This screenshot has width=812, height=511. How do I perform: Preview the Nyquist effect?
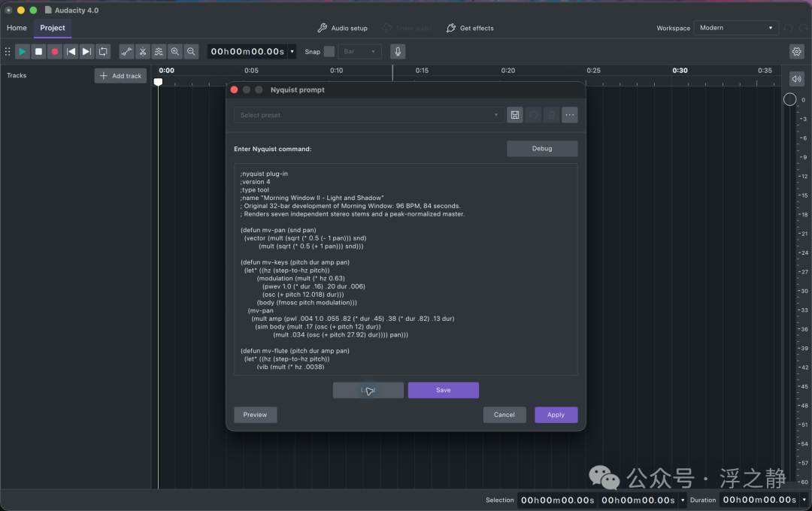tap(256, 415)
